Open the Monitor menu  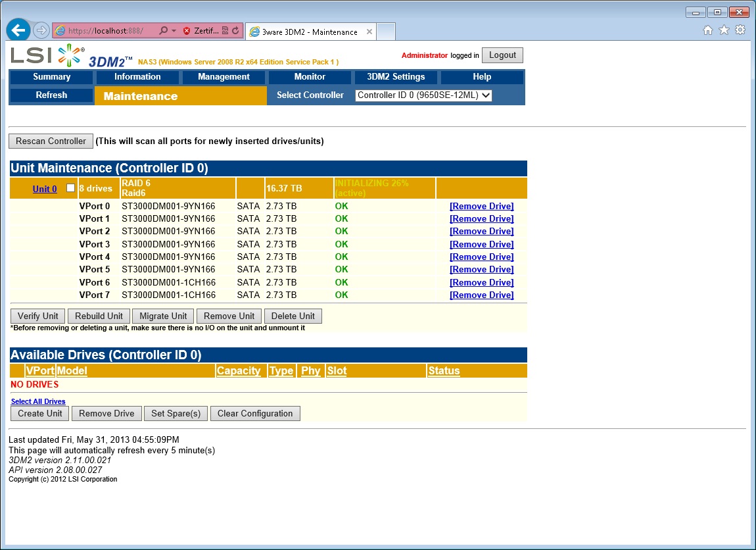click(310, 77)
